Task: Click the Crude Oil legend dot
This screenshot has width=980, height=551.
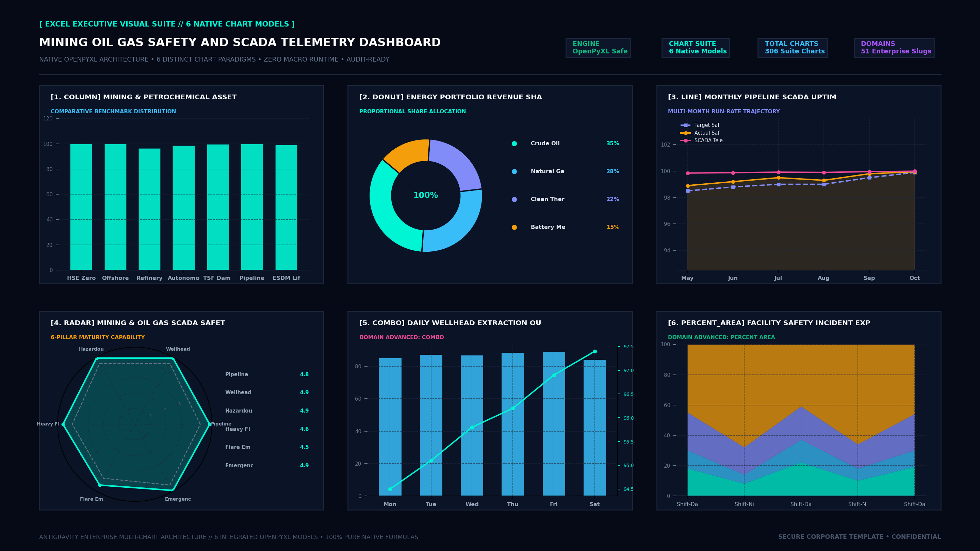Action: pyautogui.click(x=514, y=144)
